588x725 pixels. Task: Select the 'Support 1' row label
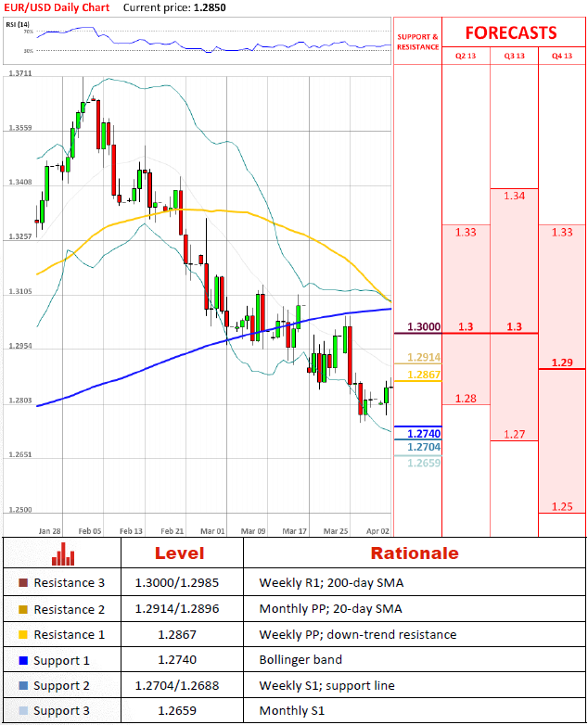point(61,661)
